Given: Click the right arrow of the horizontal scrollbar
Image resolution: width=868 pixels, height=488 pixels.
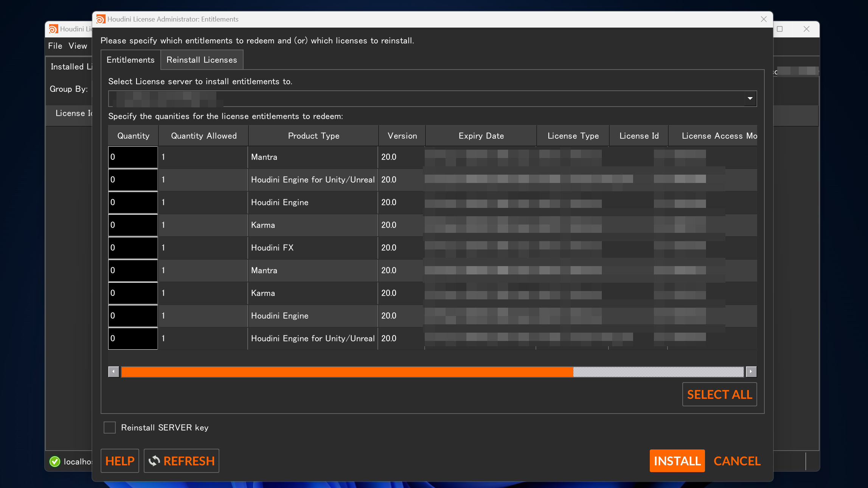Looking at the screenshot, I should coord(751,372).
